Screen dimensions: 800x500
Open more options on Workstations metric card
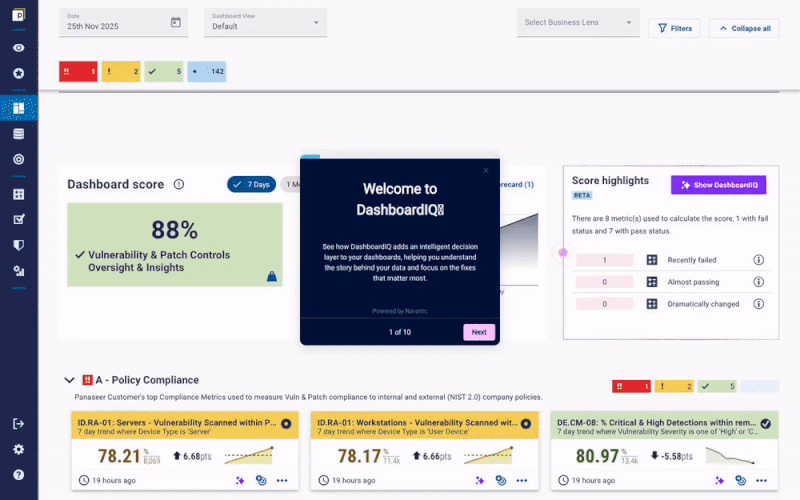[x=521, y=480]
